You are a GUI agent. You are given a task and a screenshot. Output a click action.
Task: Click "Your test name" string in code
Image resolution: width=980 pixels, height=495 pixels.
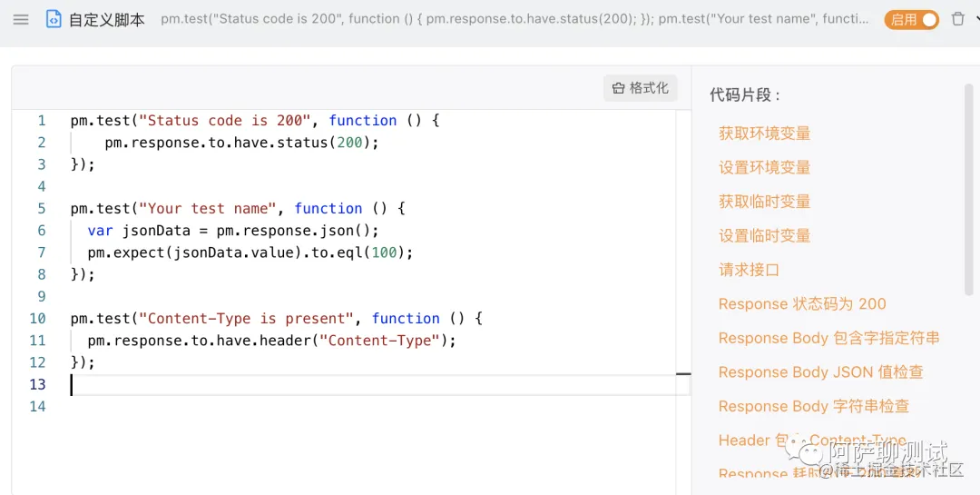208,208
